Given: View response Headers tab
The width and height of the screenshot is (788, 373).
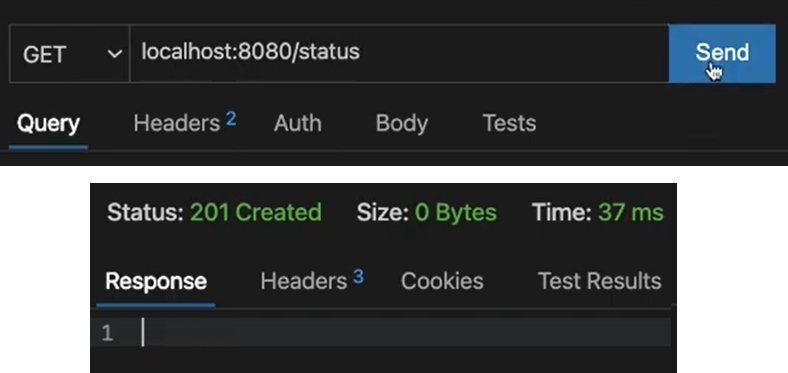Looking at the screenshot, I should [304, 281].
